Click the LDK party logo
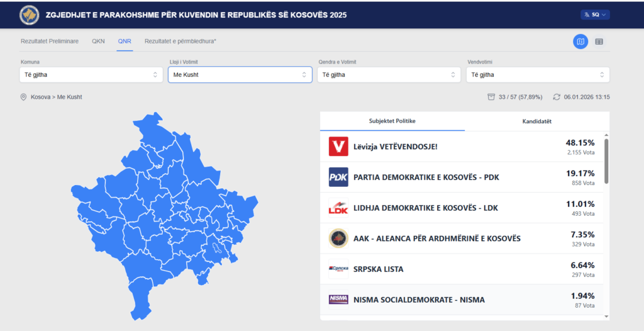Viewport: 644px width, 331px height. (338, 208)
